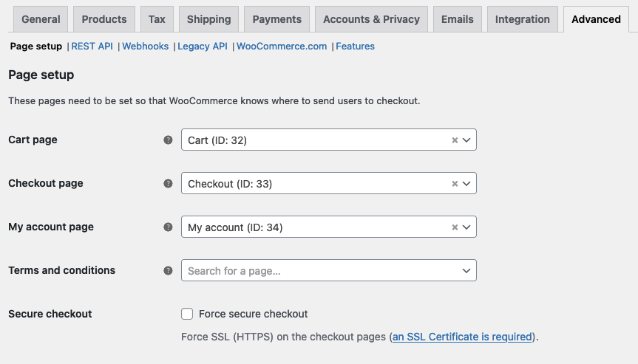The image size is (638, 364).
Task: Select the Emails tab
Action: click(457, 19)
